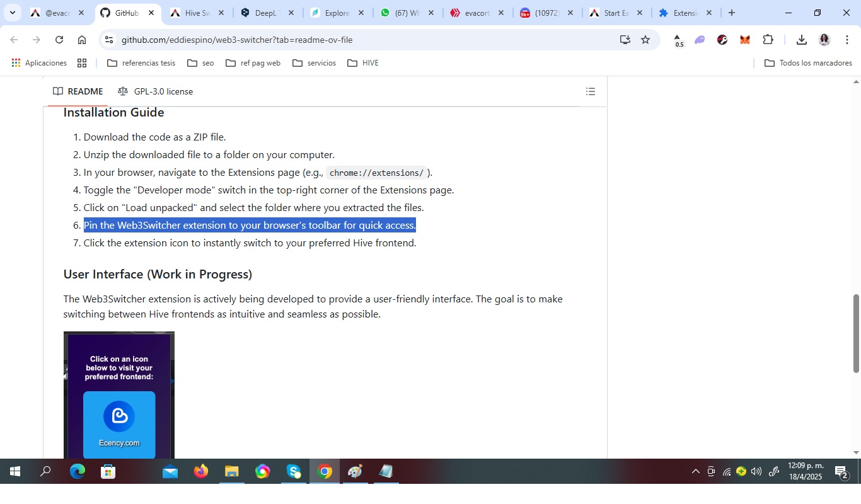The width and height of the screenshot is (861, 504).
Task: Open the referencias tesis bookmark folder
Action: pos(141,63)
